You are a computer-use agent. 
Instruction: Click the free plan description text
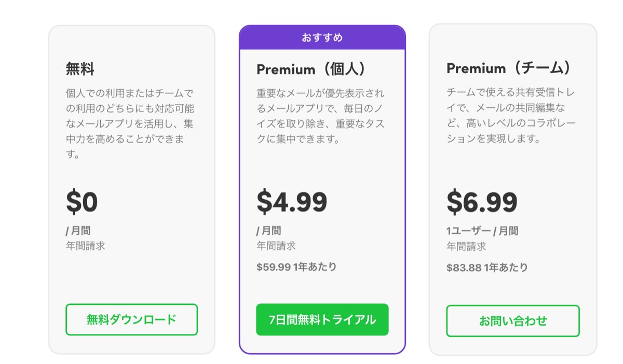pyautogui.click(x=130, y=124)
